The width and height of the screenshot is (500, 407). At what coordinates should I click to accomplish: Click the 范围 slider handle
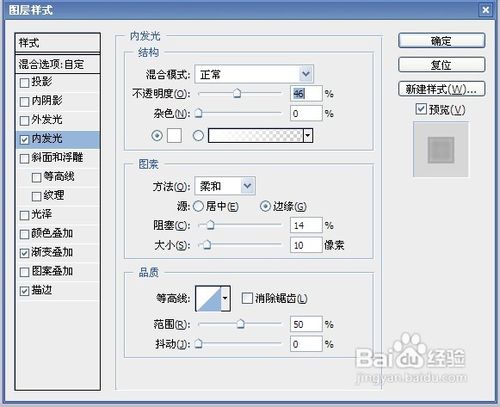(240, 324)
